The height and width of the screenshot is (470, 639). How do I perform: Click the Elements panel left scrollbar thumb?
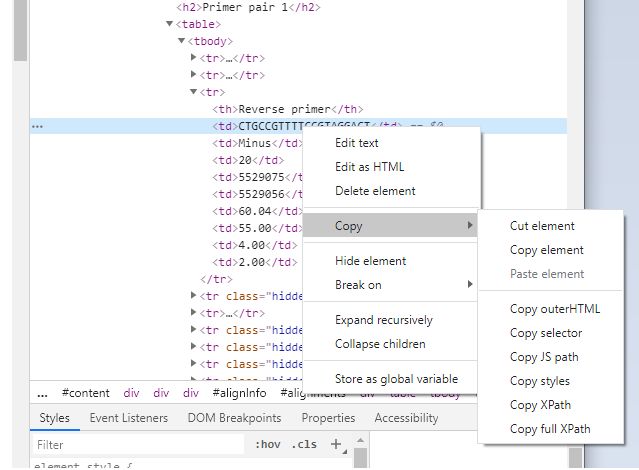pos(20,31)
